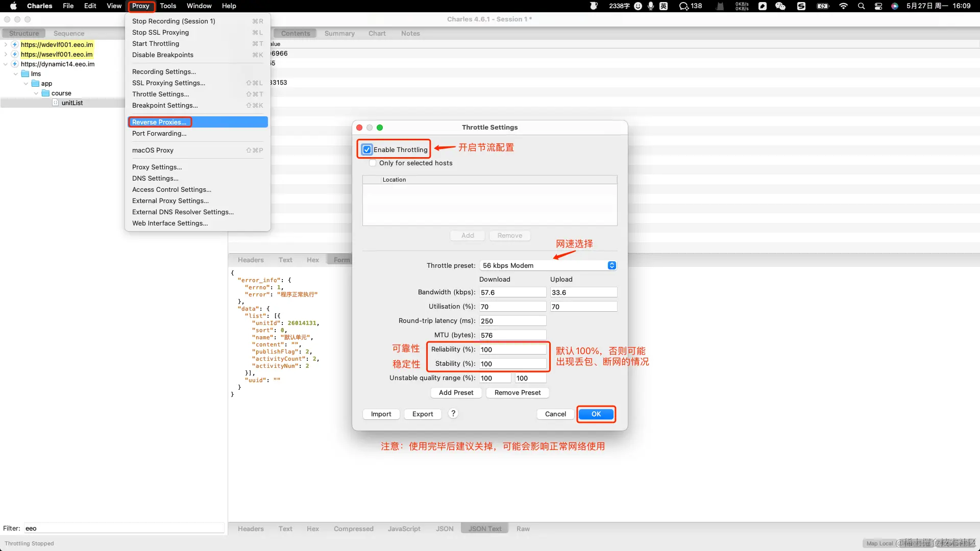The image size is (980, 551).
Task: Expand the wdevlf001.eeo.im tree node
Action: tap(6, 44)
